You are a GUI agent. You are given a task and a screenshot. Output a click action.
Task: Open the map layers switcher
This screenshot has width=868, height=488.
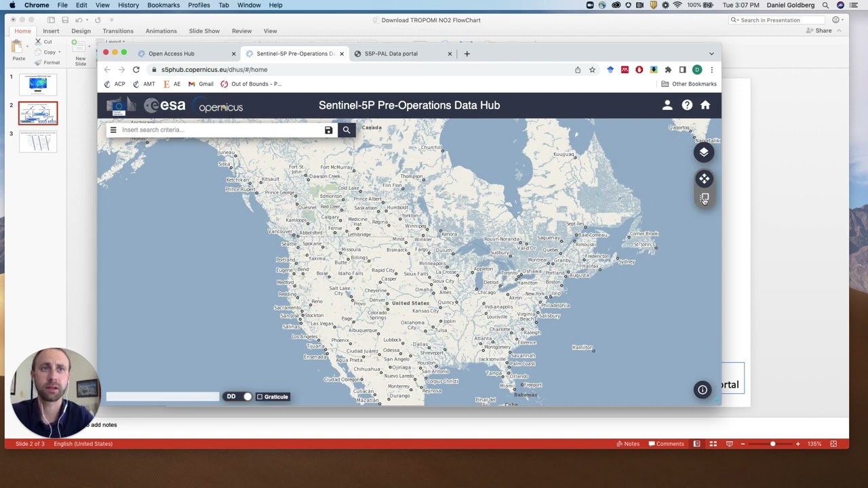click(x=704, y=152)
